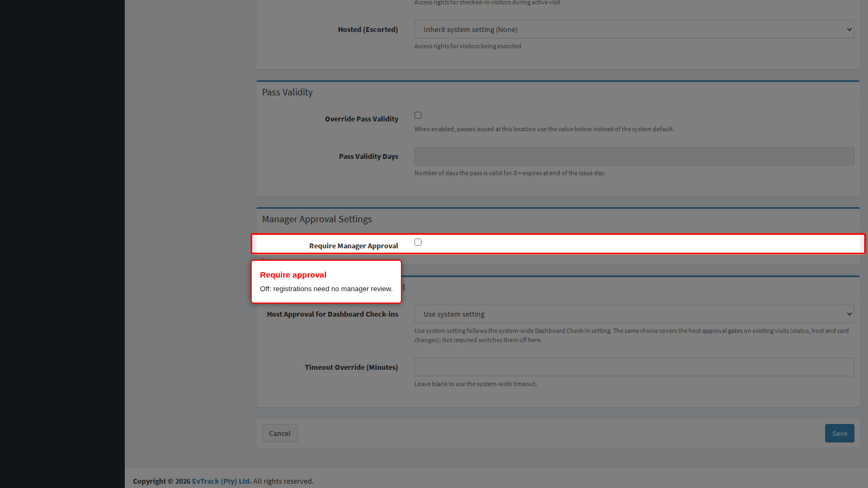Enable the Override Pass Validity checkbox
The width and height of the screenshot is (868, 488).
tap(418, 115)
